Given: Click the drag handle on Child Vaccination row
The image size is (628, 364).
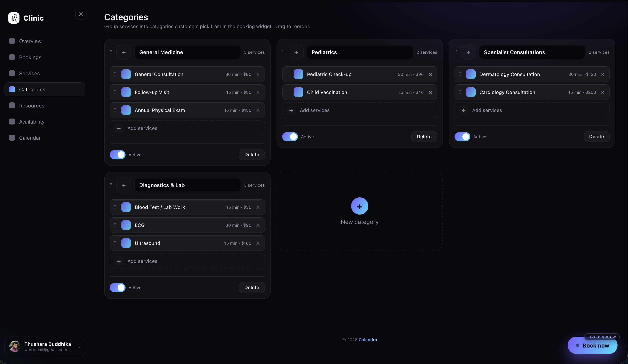Looking at the screenshot, I should click(x=287, y=92).
